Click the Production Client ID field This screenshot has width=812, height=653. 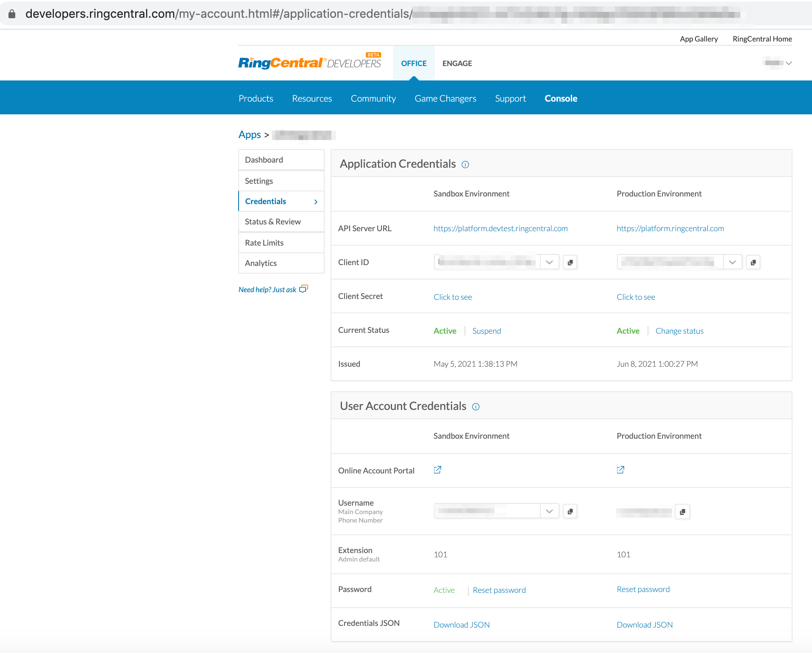coord(670,262)
